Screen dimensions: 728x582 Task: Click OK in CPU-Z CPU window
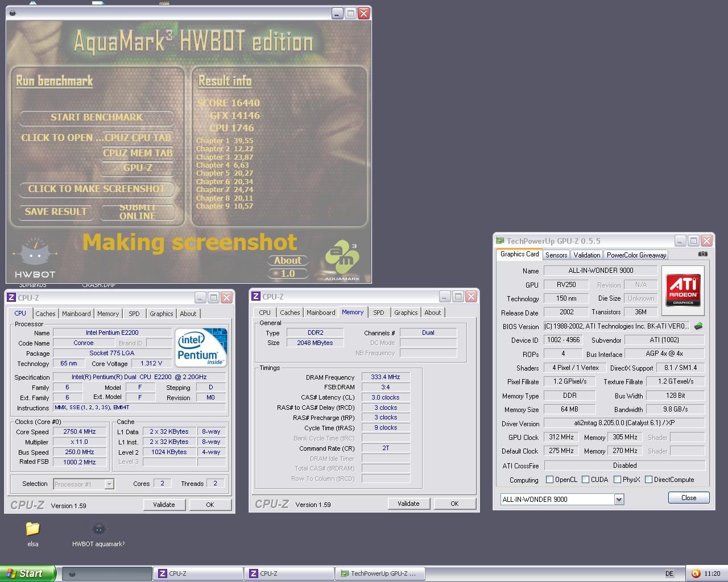[x=210, y=505]
